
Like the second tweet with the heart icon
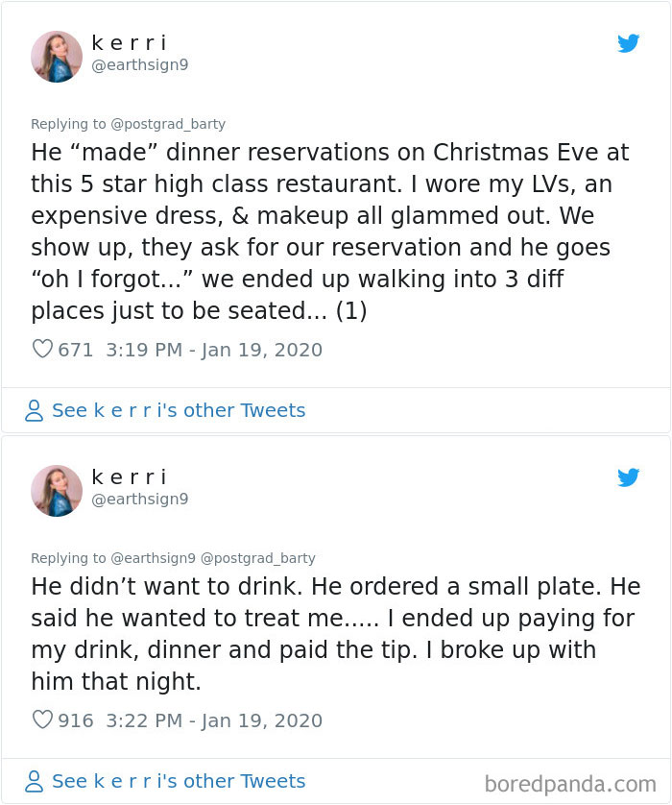41,720
